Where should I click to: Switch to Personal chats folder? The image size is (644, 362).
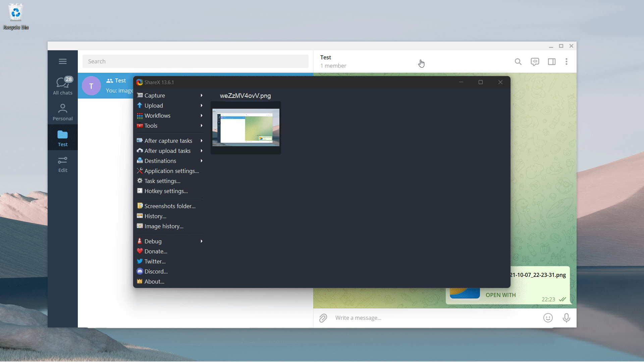coord(63,112)
